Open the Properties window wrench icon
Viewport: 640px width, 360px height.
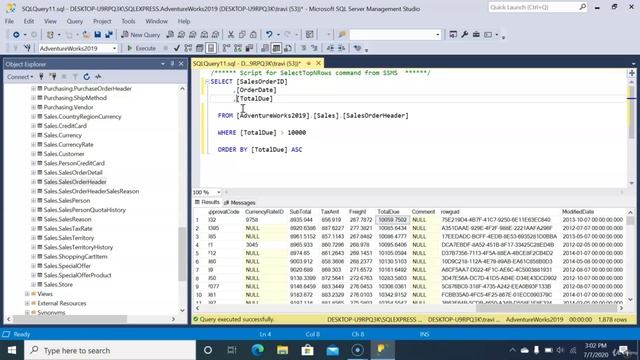[464, 35]
